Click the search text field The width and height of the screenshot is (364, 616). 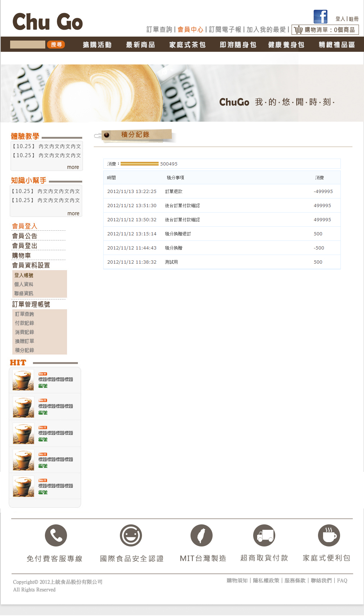pyautogui.click(x=28, y=45)
